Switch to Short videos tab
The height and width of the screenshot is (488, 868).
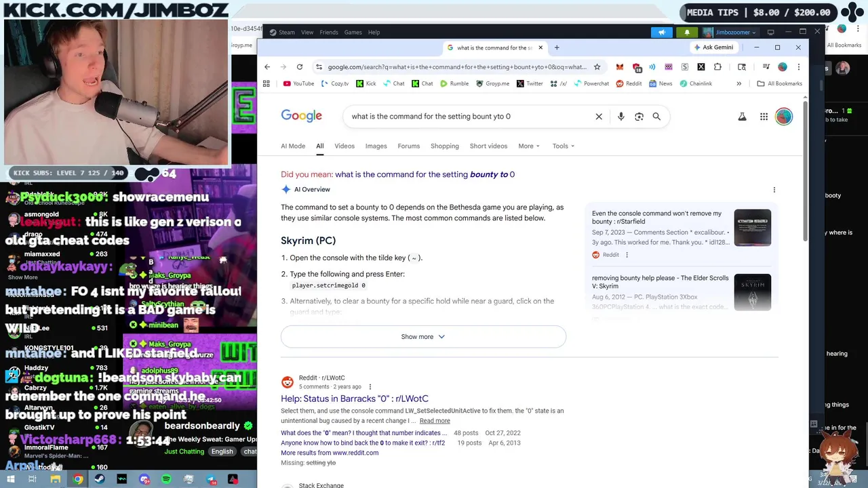point(488,146)
